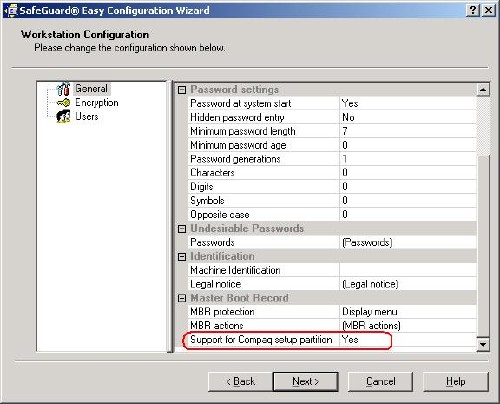The width and height of the screenshot is (500, 404).
Task: Go Back to the previous step
Action: (x=240, y=381)
